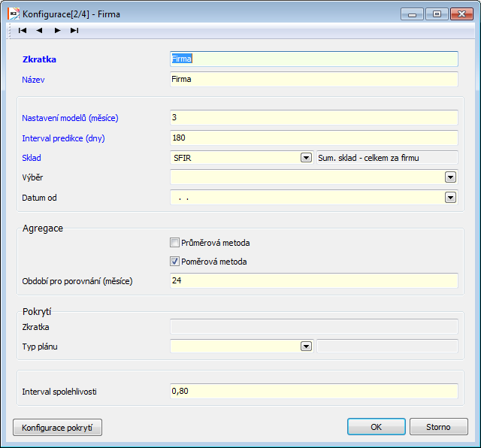This screenshot has height=448, width=481.
Task: Click the Období pro porovnání field
Action: coord(314,280)
